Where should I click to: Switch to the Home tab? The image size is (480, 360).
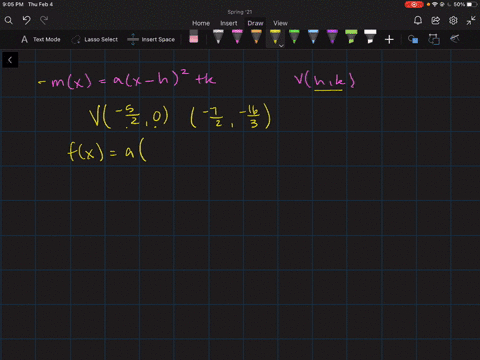coord(201,23)
